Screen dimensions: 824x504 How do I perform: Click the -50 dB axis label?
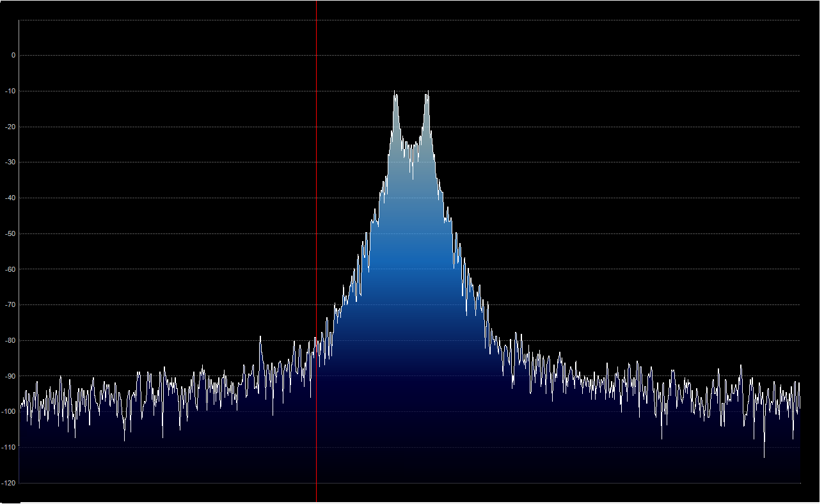[10, 234]
